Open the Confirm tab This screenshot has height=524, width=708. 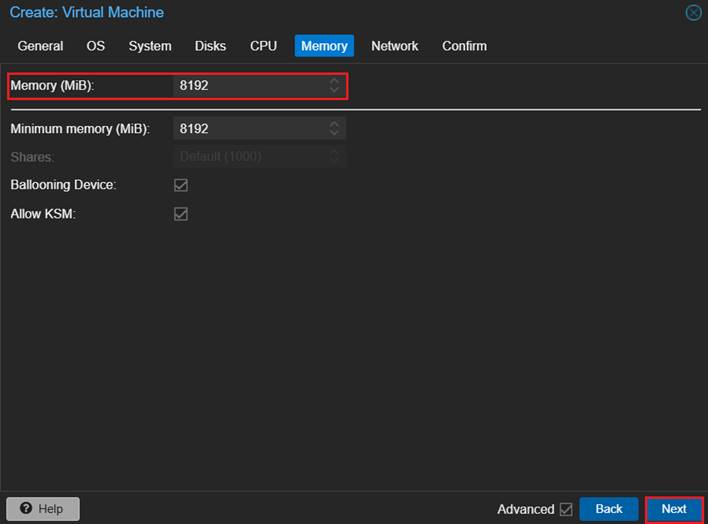(x=464, y=46)
